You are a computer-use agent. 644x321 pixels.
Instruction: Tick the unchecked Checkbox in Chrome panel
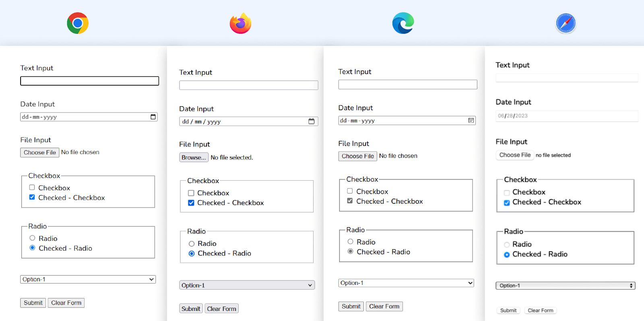[x=32, y=187]
